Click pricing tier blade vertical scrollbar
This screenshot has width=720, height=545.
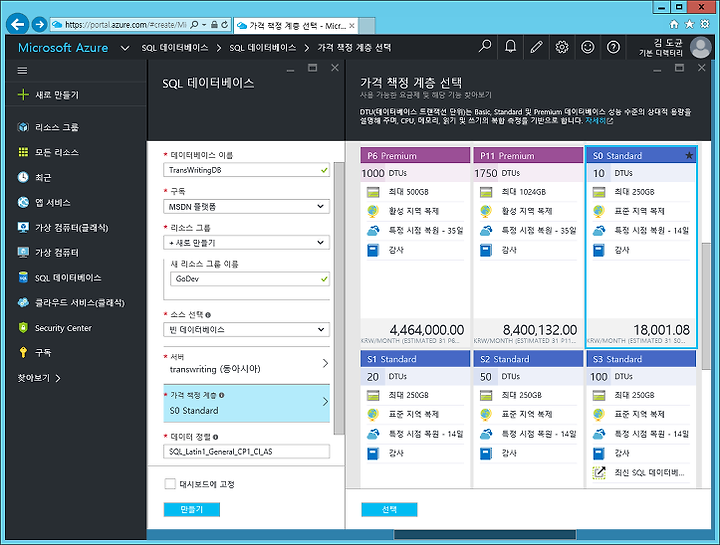pyautogui.click(x=706, y=305)
